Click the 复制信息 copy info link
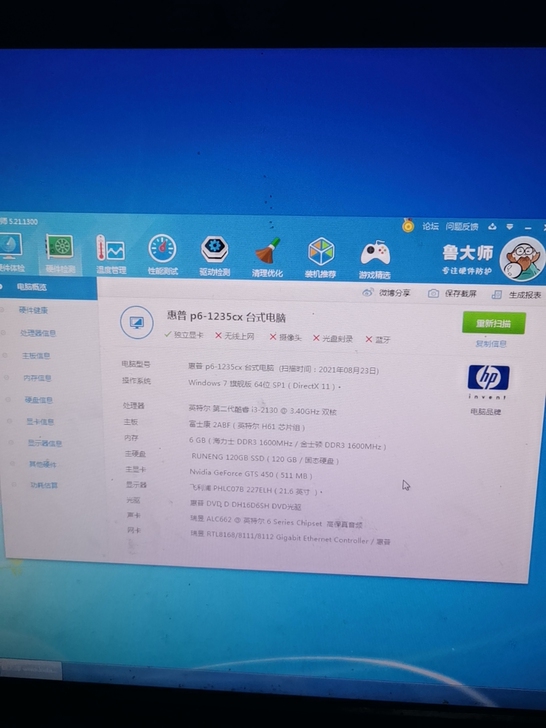This screenshot has width=546, height=728. click(491, 344)
